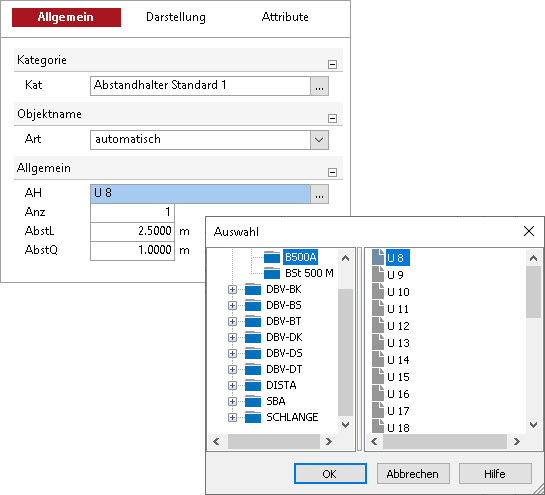The height and width of the screenshot is (495, 545).
Task: Select the U 17 file entry
Action: pyautogui.click(x=398, y=411)
